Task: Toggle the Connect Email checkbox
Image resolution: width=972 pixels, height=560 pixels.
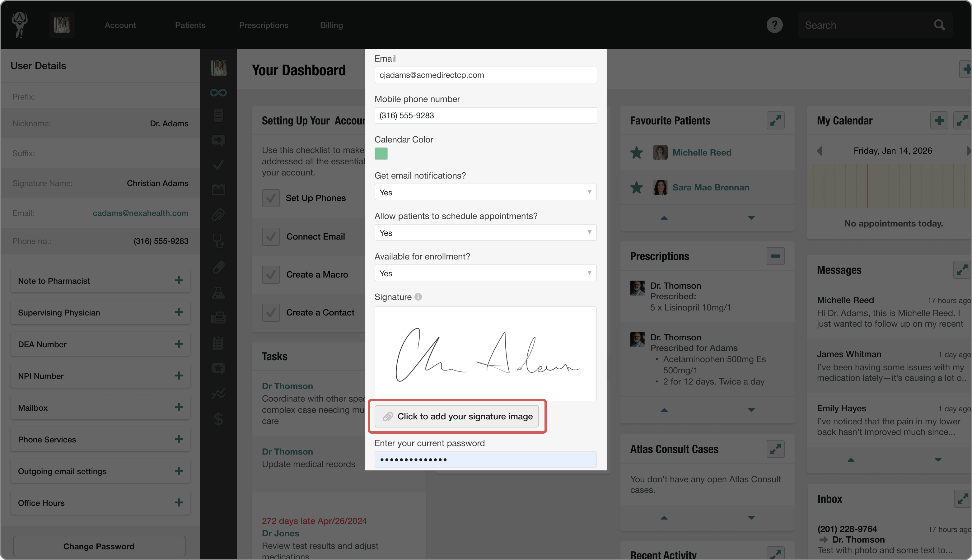Action: click(271, 236)
